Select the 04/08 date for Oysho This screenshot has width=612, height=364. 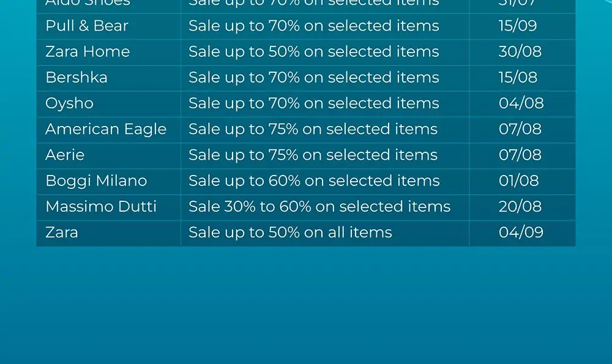pos(521,103)
